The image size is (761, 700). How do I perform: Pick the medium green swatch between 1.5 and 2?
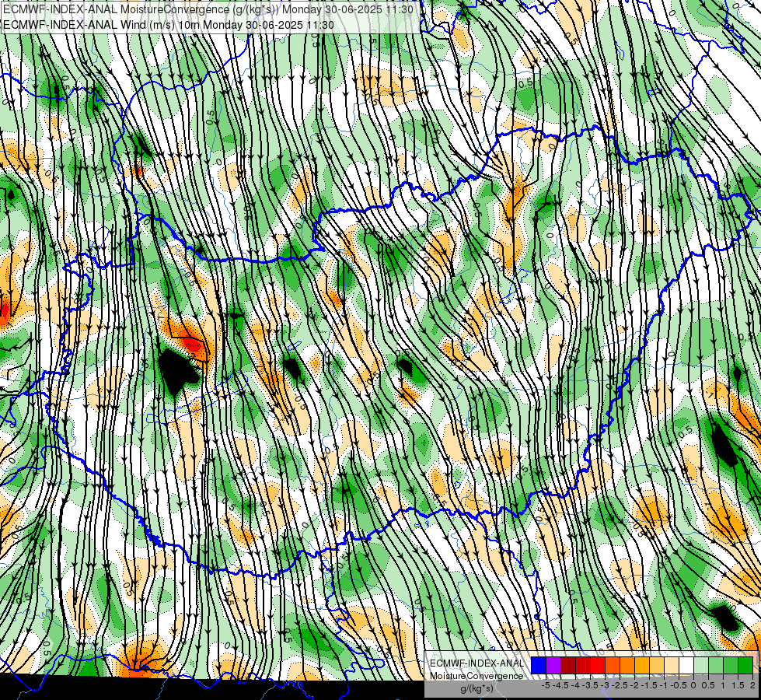(731, 665)
